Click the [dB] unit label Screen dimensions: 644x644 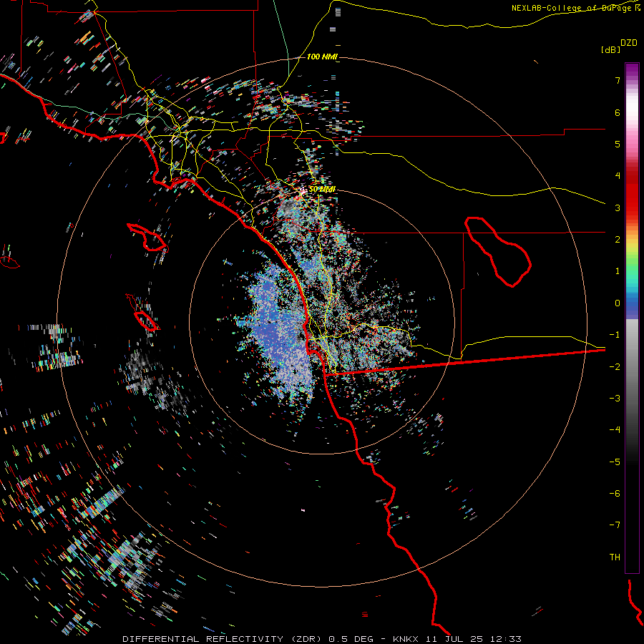coord(611,50)
